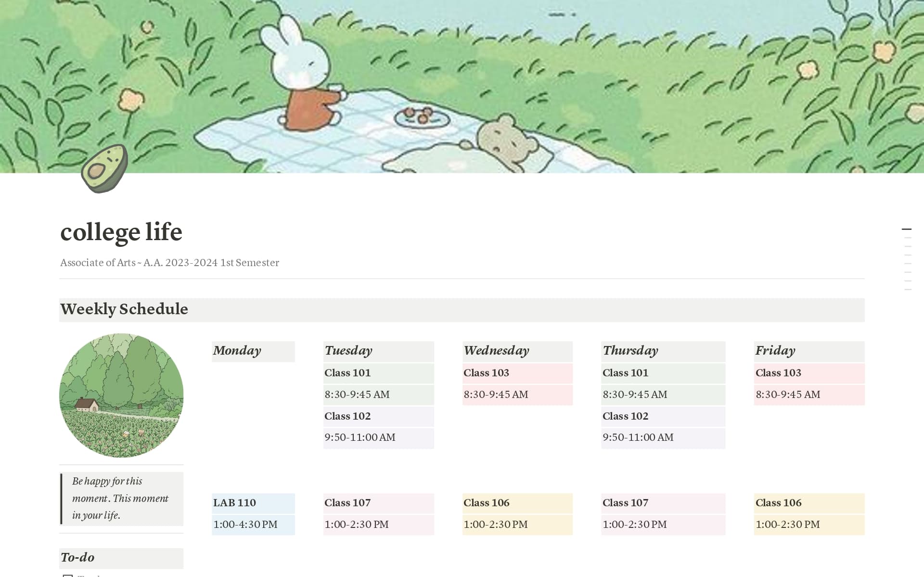Click the '1:00-4:30 PM' time under LAB 110
The width and height of the screenshot is (924, 577).
tap(246, 524)
